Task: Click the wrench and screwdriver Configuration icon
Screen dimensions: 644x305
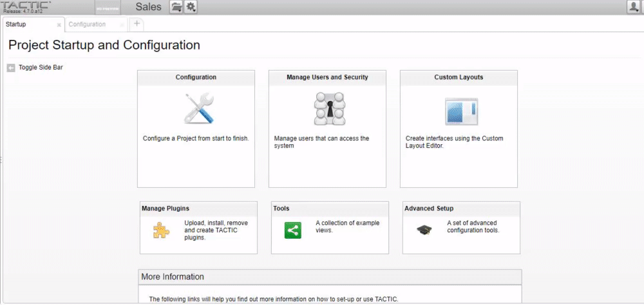Action: 199,108
